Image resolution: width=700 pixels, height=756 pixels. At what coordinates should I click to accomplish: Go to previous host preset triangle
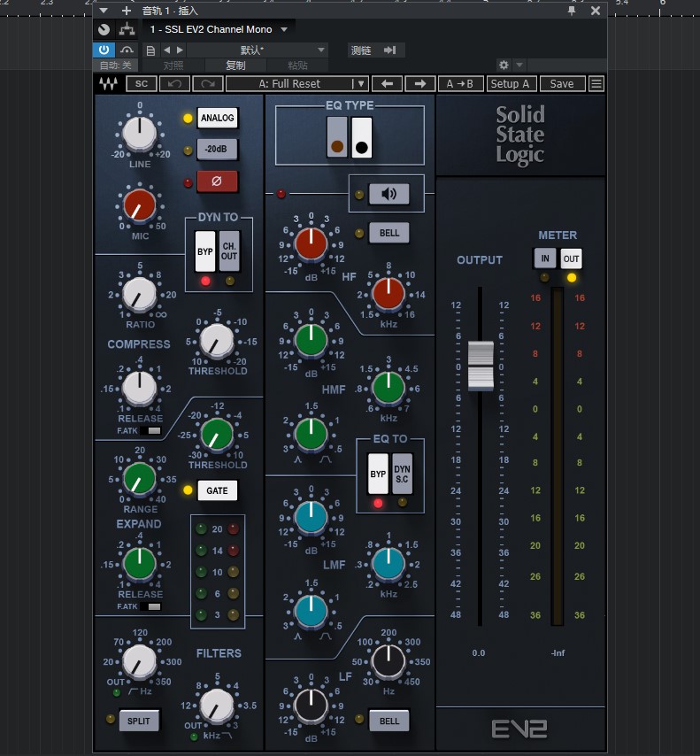coord(166,50)
